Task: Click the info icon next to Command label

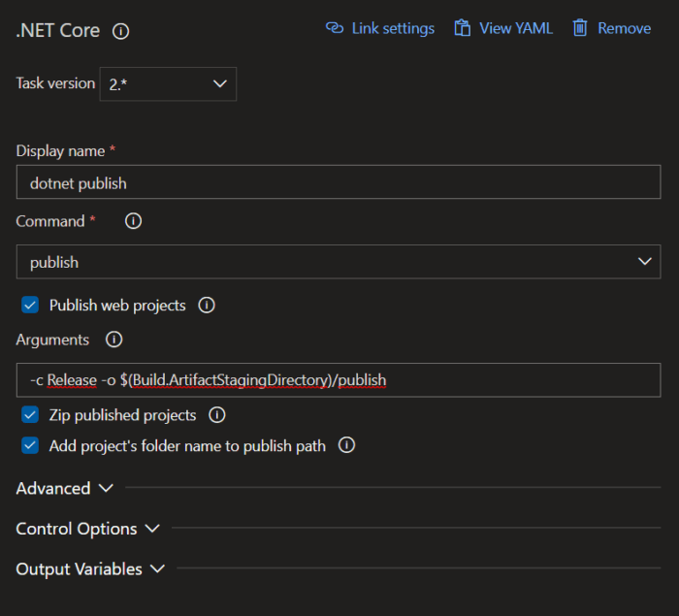Action: pyautogui.click(x=134, y=221)
